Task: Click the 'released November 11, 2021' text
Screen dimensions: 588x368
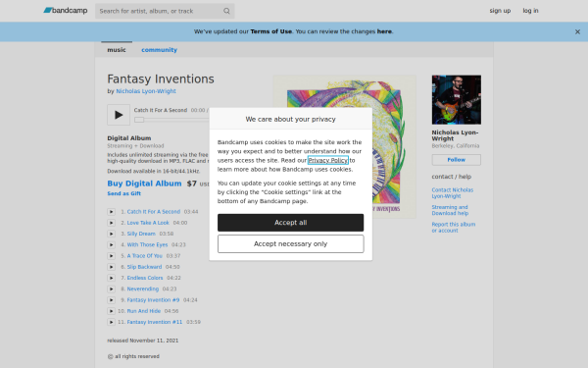Action: point(143,341)
